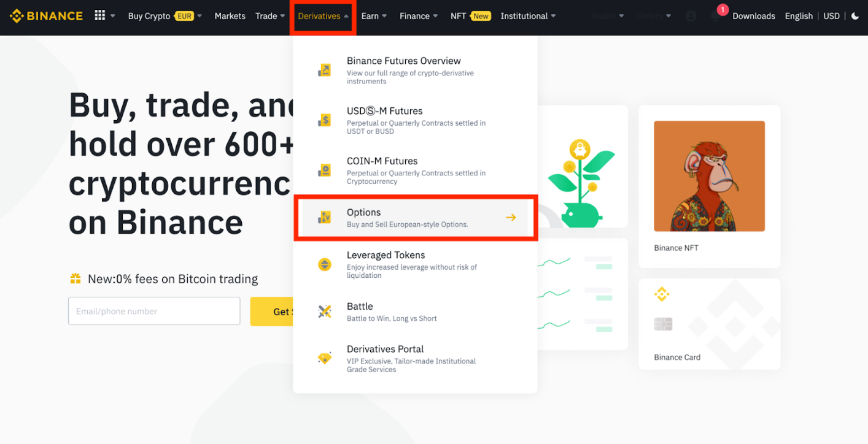Click the COIN-M Futures icon
This screenshot has height=444, width=868.
[324, 170]
